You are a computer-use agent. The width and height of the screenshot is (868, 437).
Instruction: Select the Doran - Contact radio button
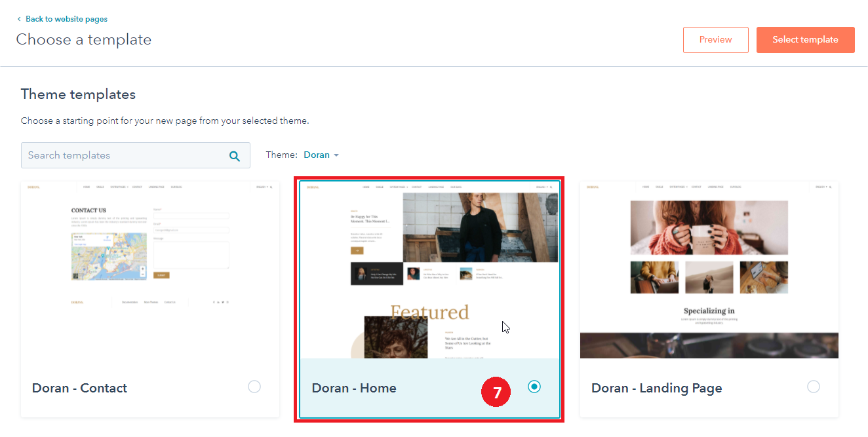(254, 387)
